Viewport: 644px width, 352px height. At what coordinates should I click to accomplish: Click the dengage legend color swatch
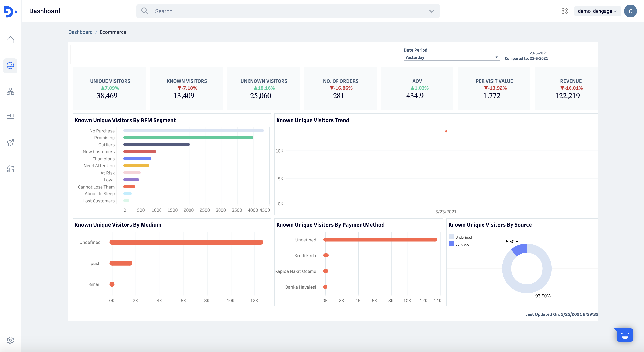pos(451,244)
